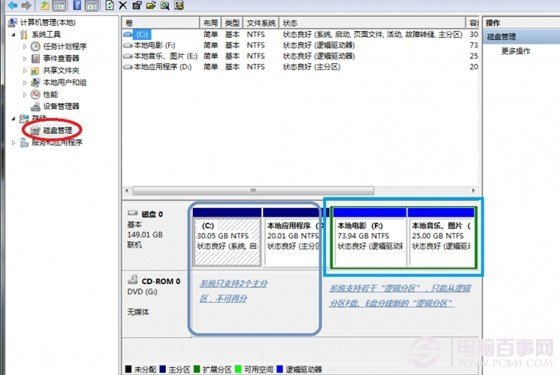This screenshot has height=375, width=560.
Task: Click the 系统工具 tools icon
Action: pos(24,35)
